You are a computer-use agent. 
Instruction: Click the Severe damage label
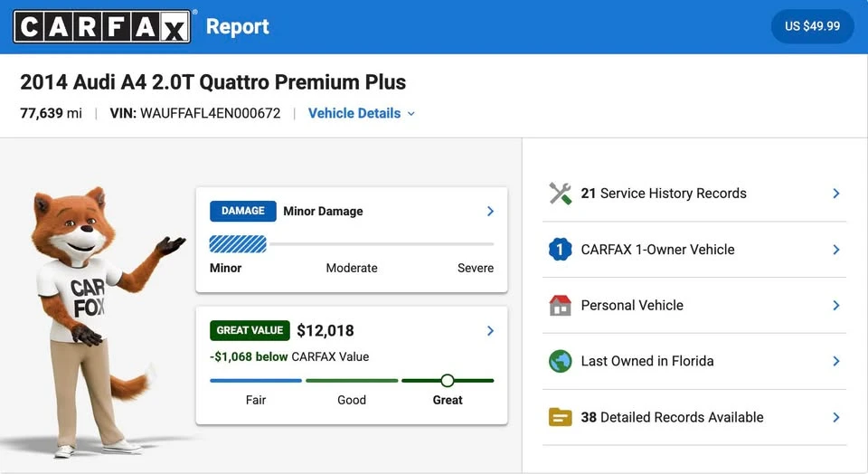coord(475,268)
